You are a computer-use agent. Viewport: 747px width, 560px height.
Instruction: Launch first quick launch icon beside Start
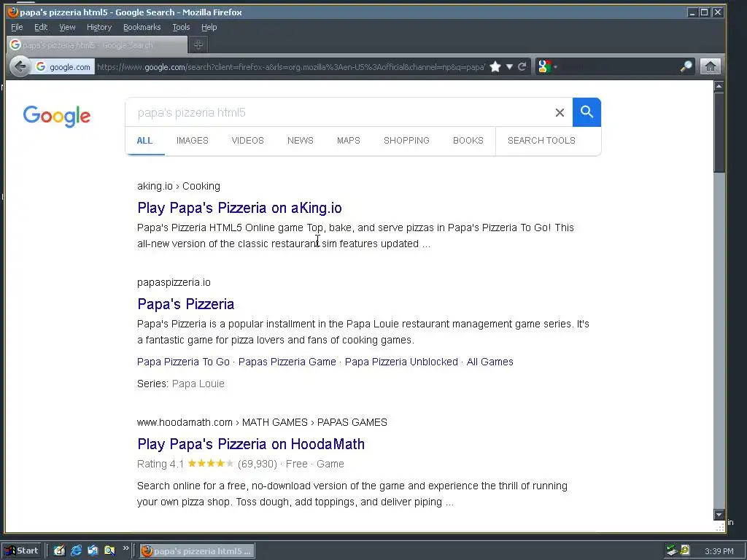(59, 551)
